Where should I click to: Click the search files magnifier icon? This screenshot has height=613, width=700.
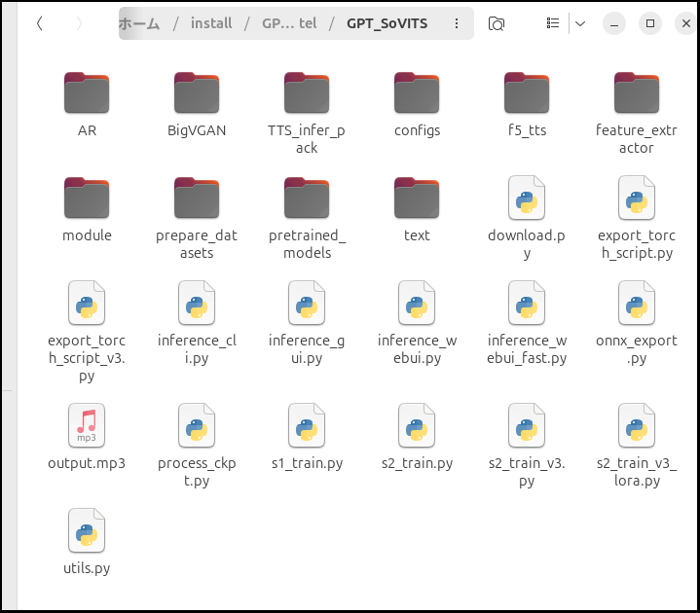tap(497, 23)
